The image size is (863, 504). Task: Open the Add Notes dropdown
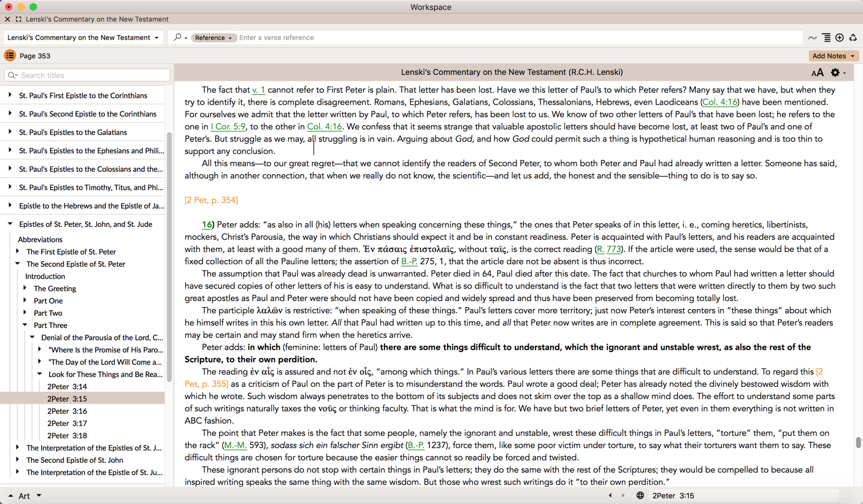point(833,56)
